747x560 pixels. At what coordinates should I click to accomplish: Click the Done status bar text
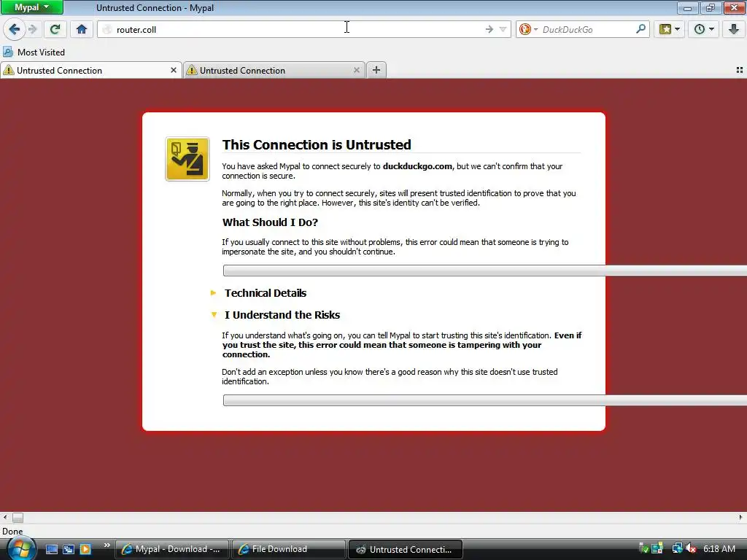12,532
